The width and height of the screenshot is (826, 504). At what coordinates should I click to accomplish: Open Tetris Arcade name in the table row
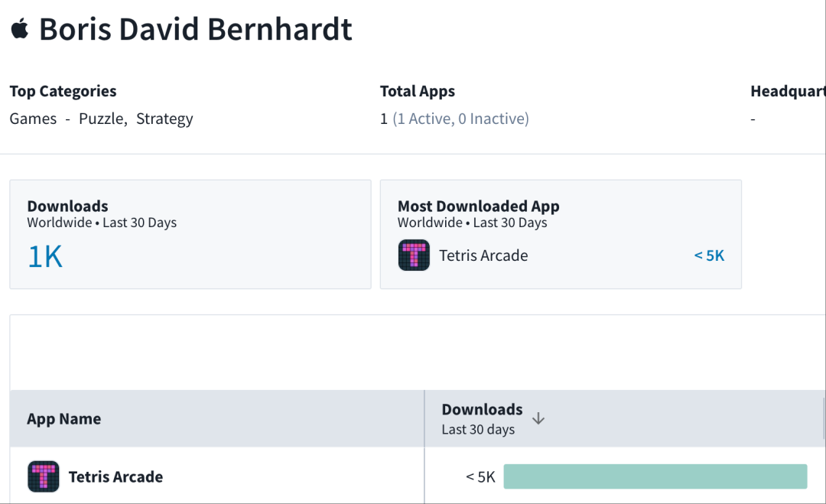[115, 476]
